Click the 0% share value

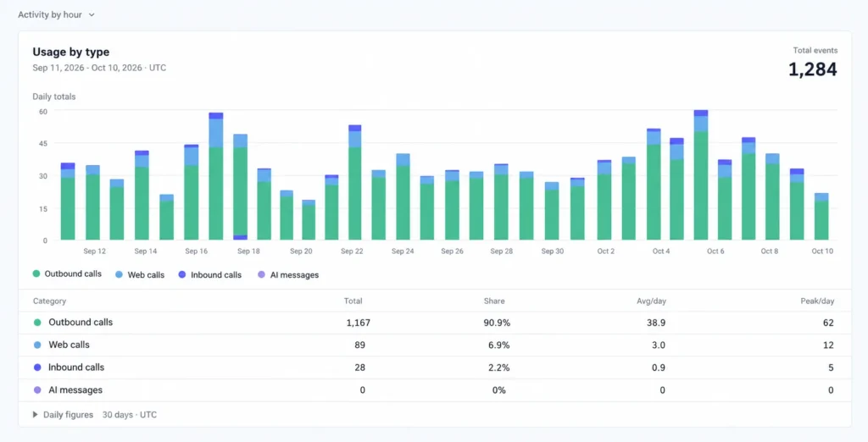tap(499, 390)
